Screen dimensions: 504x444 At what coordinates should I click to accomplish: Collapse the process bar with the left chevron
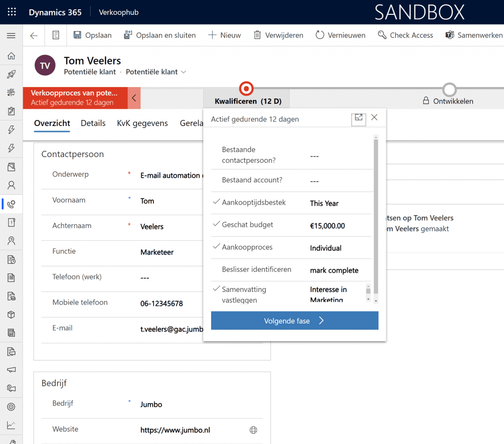(x=134, y=98)
